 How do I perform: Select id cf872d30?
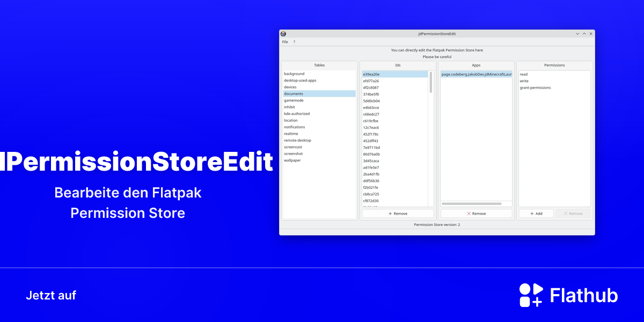(395, 201)
